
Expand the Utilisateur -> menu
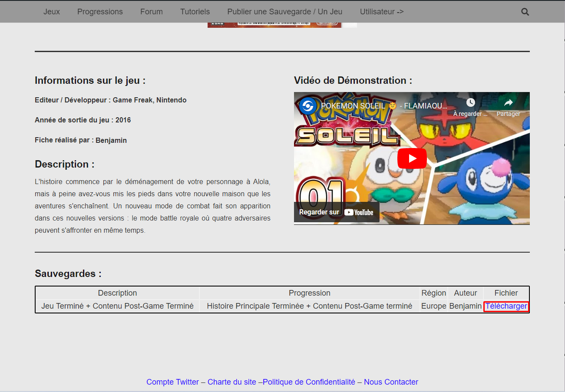tap(382, 12)
